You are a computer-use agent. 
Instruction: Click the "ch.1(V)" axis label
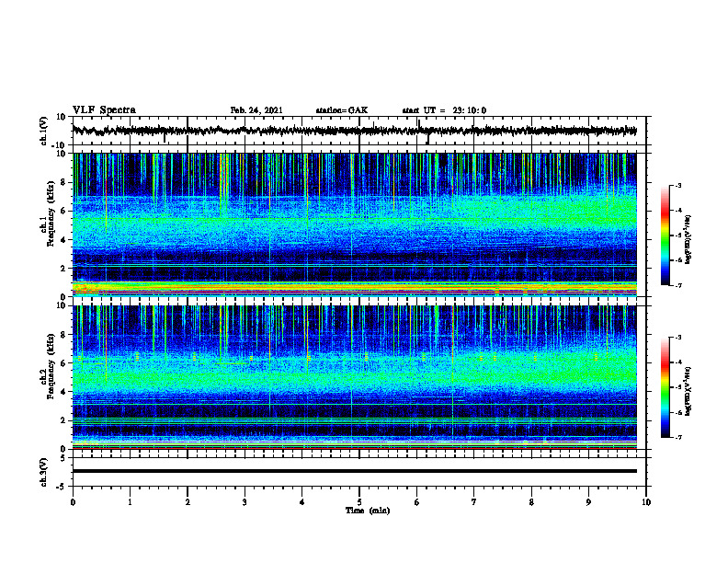[x=44, y=131]
